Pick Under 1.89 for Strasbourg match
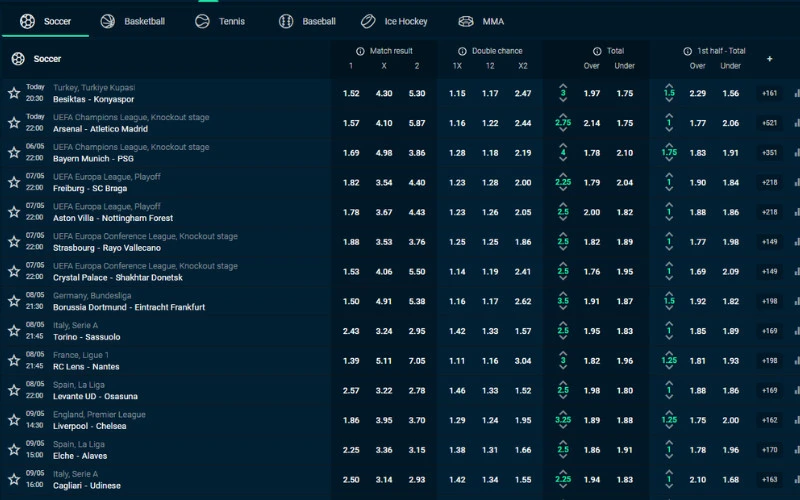This screenshot has height=500, width=800. (624, 242)
